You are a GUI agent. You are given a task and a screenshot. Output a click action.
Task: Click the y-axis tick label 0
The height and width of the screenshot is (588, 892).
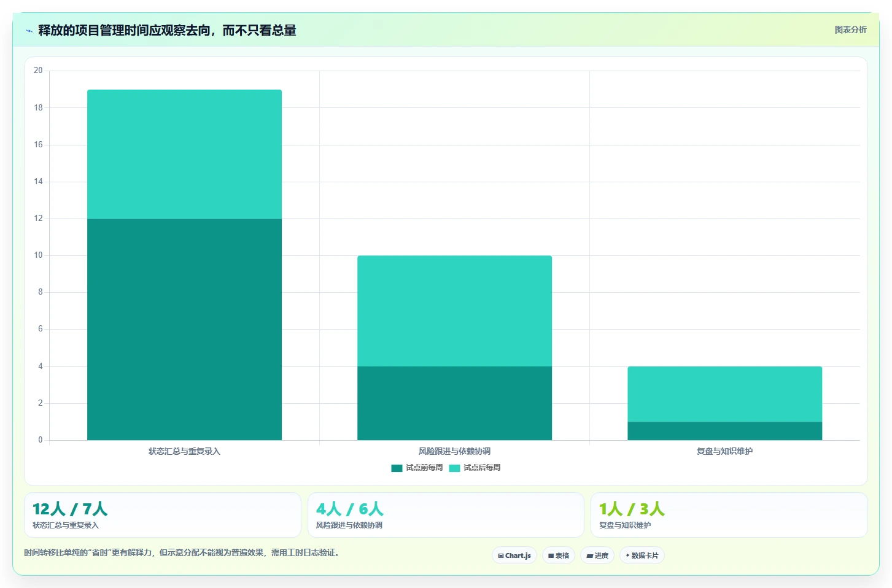click(x=41, y=440)
